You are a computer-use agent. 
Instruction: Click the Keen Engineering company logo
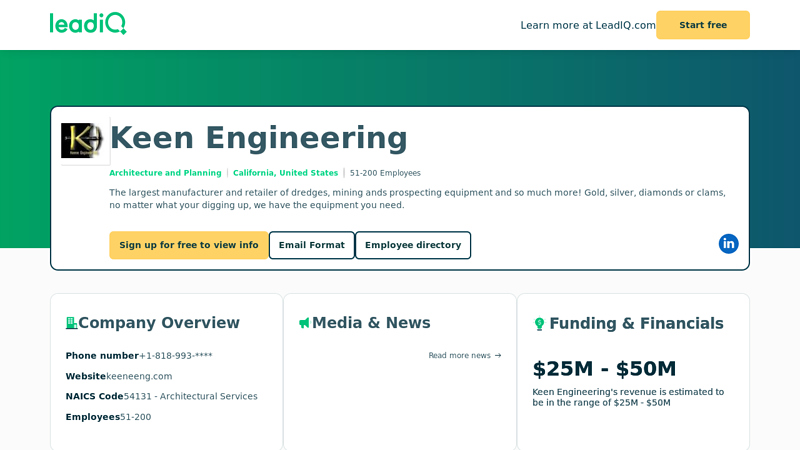click(x=82, y=140)
